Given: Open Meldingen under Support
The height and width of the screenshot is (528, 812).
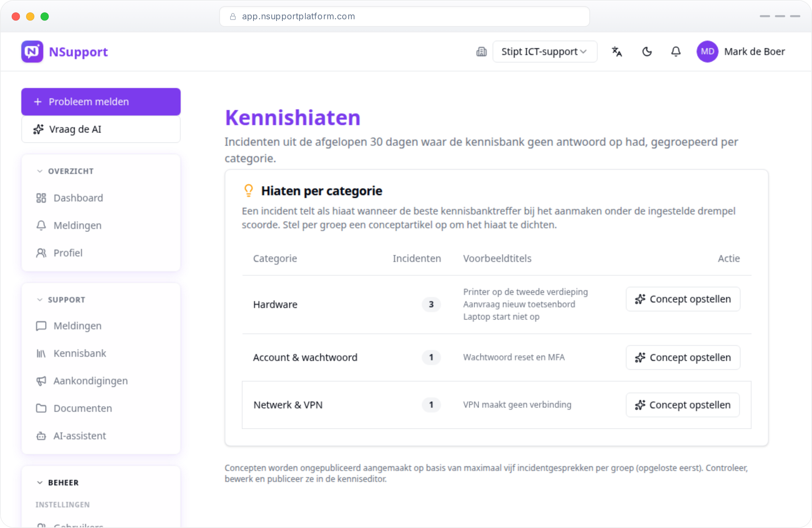Looking at the screenshot, I should click(x=101, y=326).
